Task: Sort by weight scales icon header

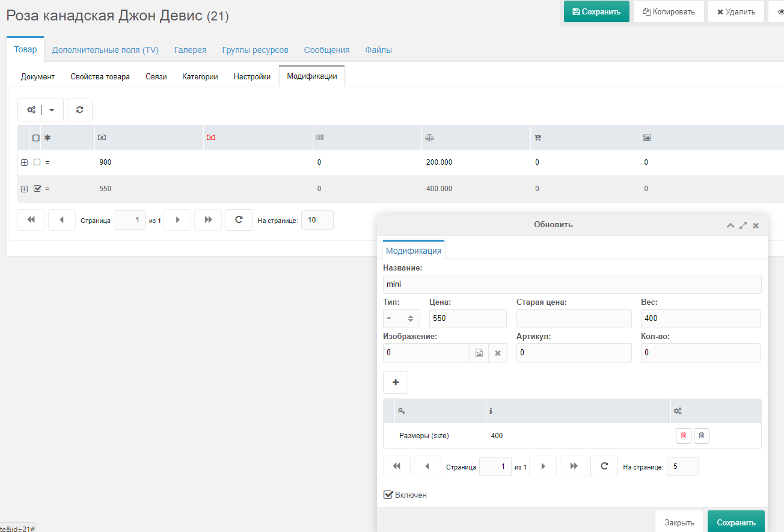Action: (429, 138)
